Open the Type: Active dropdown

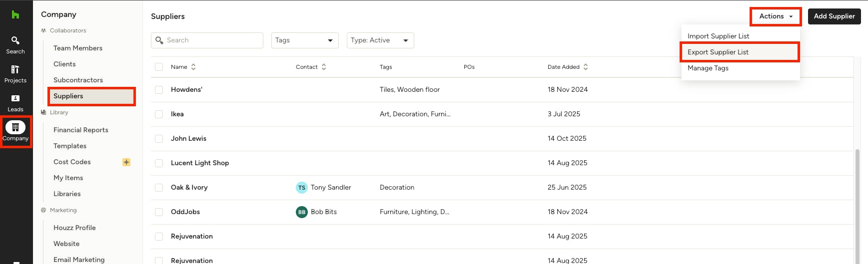[380, 40]
